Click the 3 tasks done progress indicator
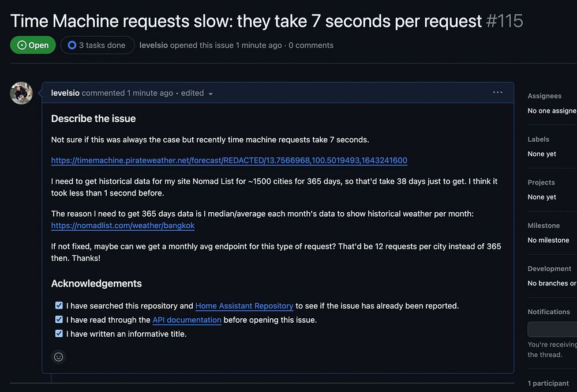Image resolution: width=577 pixels, height=392 pixels. coord(98,45)
